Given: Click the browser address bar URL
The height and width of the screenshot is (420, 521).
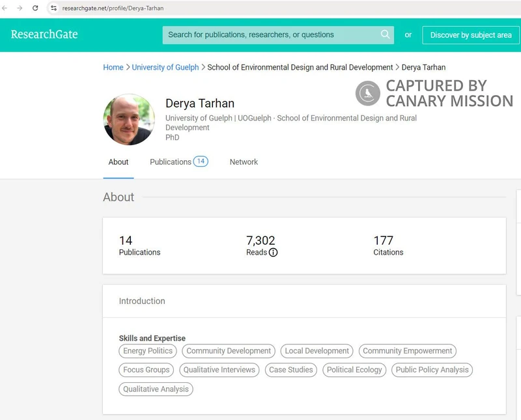Looking at the screenshot, I should click(x=113, y=8).
